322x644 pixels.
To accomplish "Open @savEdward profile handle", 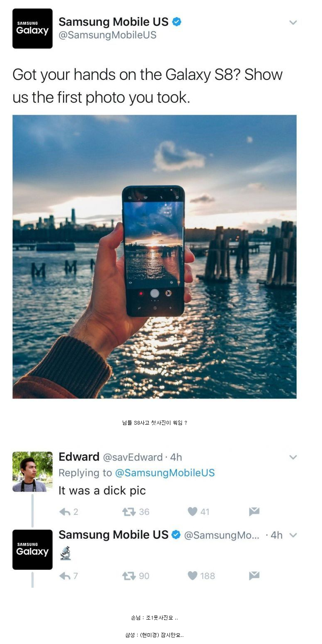I will (133, 457).
